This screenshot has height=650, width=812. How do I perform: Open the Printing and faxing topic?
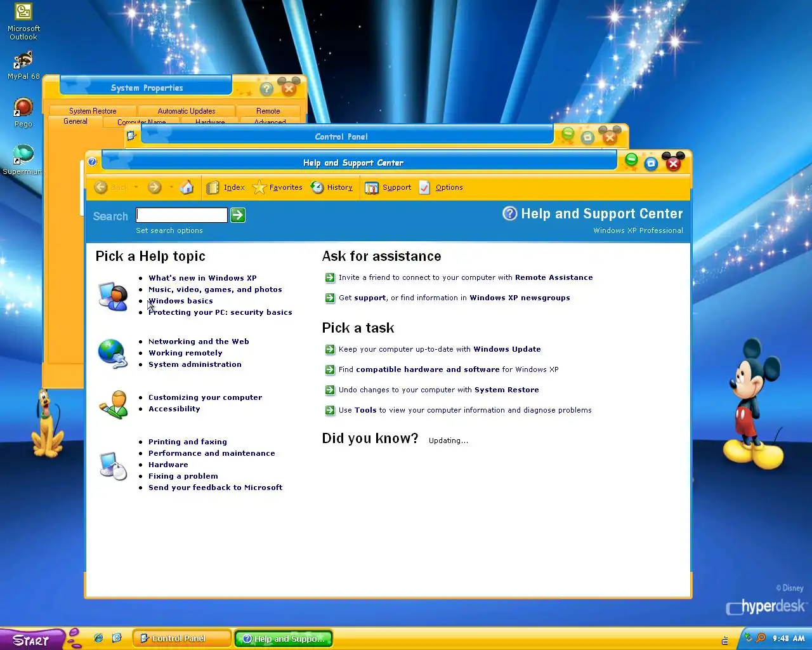pos(188,442)
